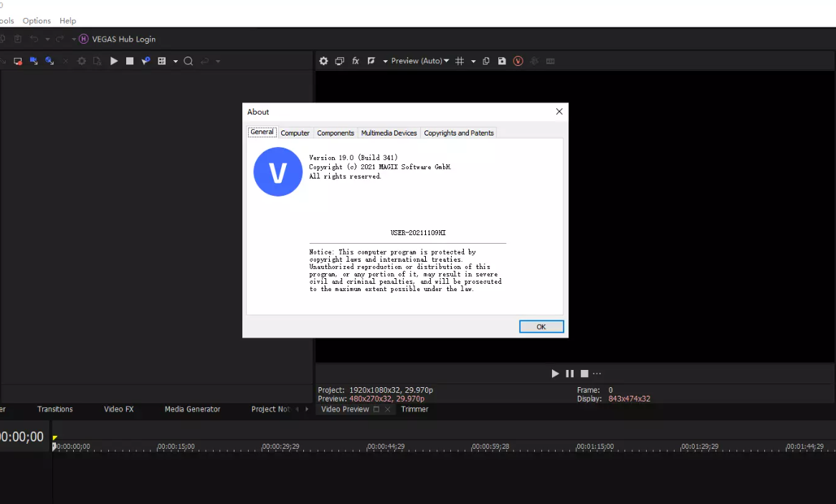Click OK to close the About dialog
The height and width of the screenshot is (504, 836).
tap(541, 326)
